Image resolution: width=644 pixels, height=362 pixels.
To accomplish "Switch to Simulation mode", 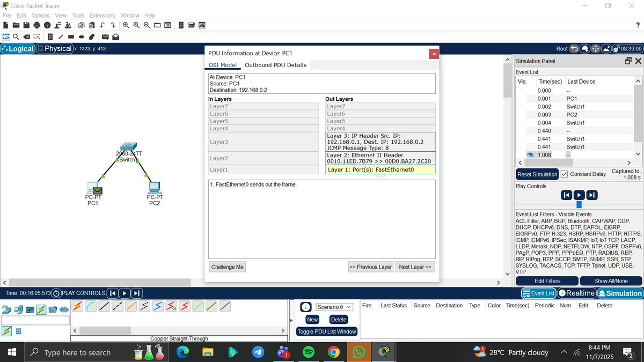I will click(620, 293).
